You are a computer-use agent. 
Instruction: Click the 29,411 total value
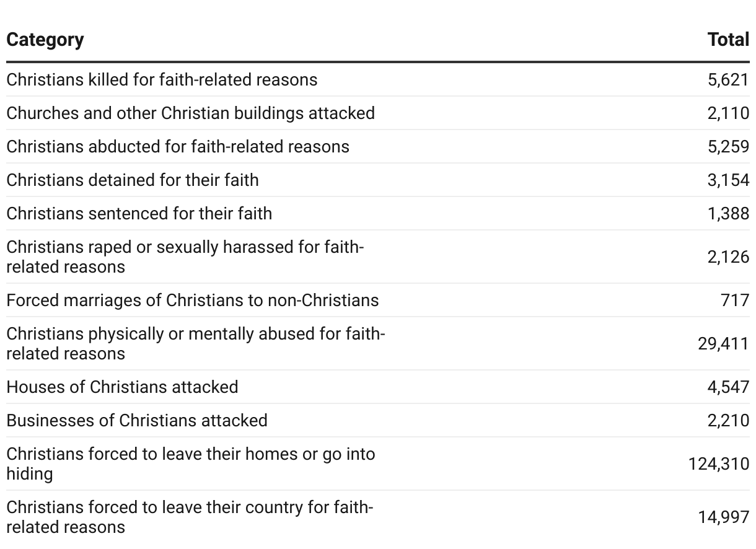pos(723,344)
